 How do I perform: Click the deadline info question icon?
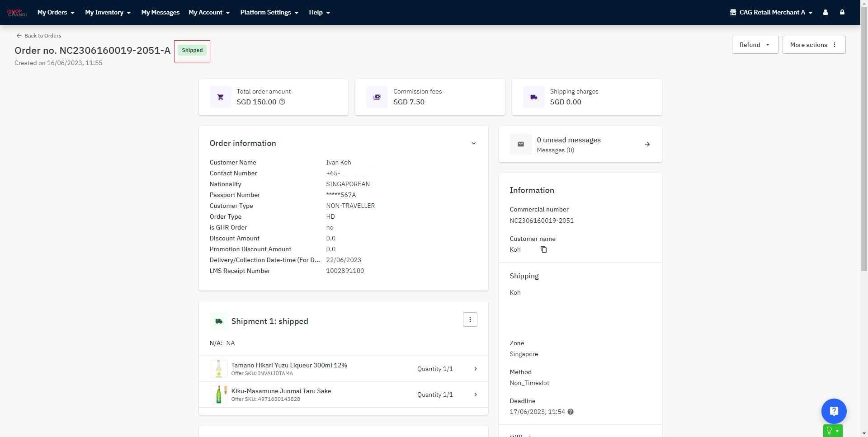(571, 412)
